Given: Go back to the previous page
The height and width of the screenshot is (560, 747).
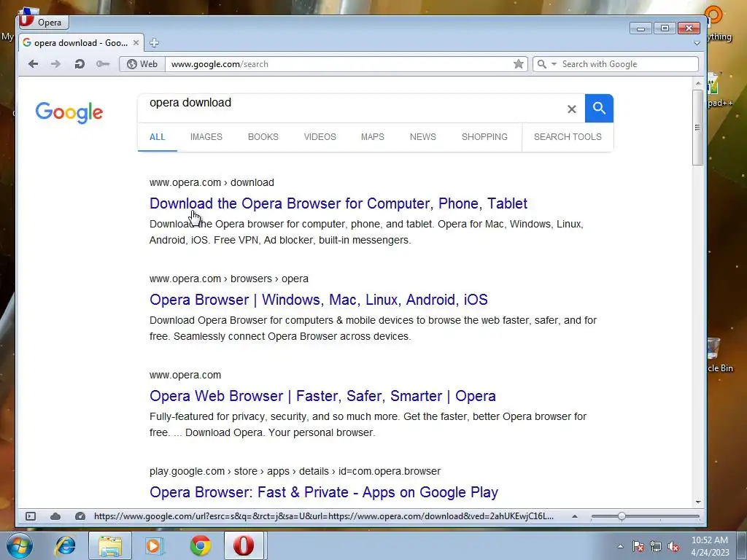Looking at the screenshot, I should click(x=33, y=64).
